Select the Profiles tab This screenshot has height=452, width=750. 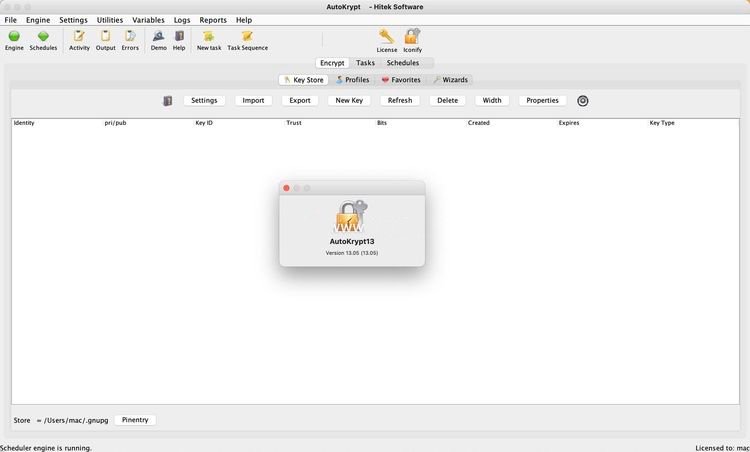point(352,80)
